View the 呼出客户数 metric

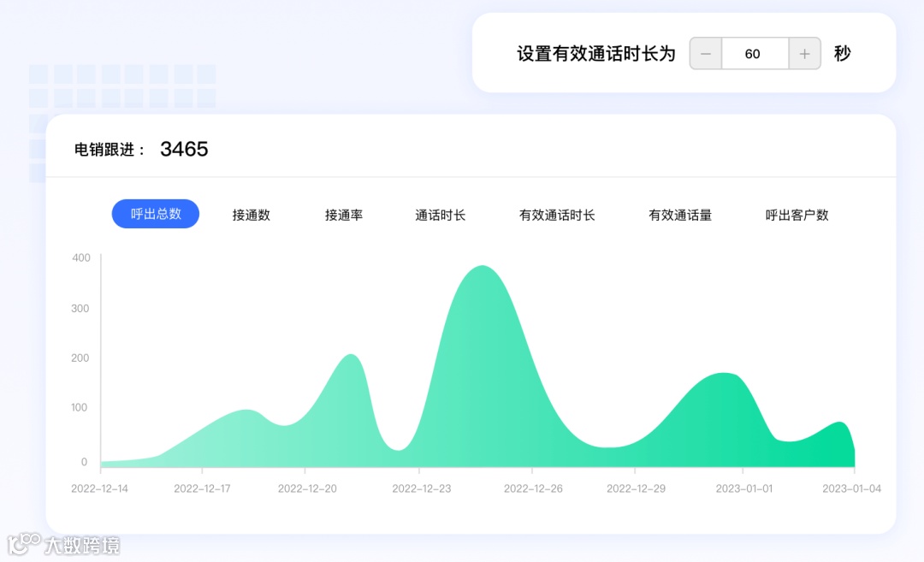click(796, 215)
